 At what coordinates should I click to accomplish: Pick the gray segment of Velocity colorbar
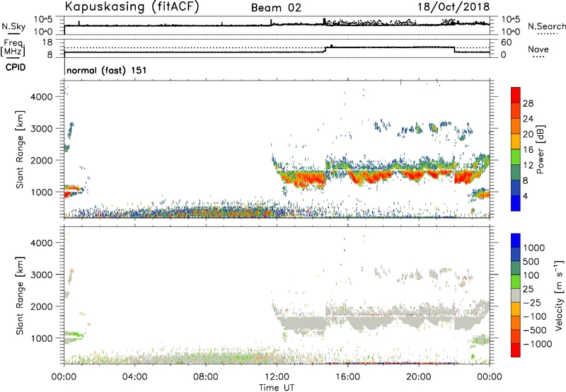(516, 295)
